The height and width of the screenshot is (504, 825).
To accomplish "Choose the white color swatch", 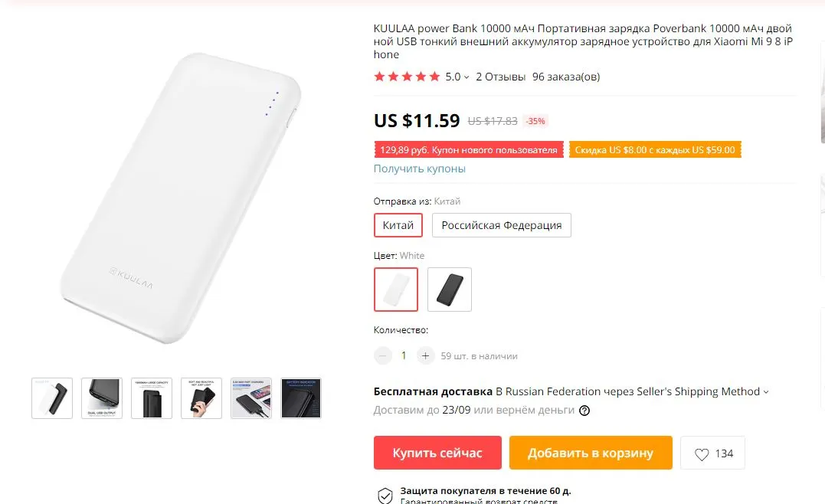I will [396, 290].
